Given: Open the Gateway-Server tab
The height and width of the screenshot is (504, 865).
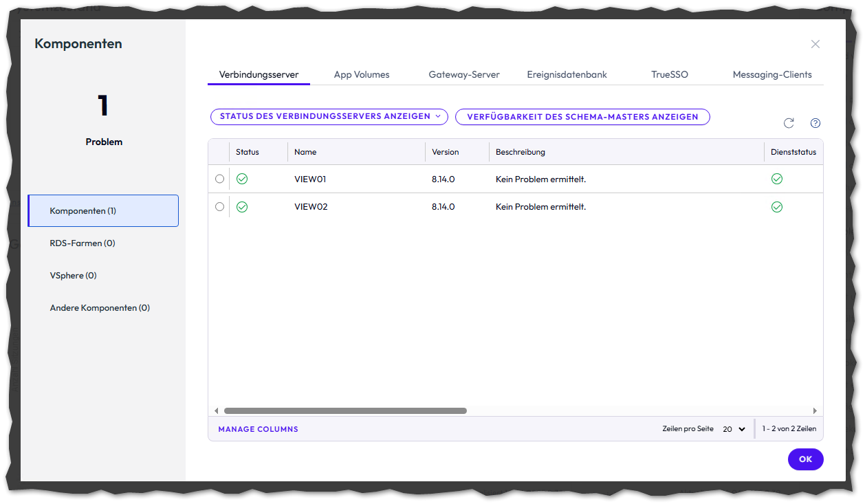Looking at the screenshot, I should click(x=464, y=74).
